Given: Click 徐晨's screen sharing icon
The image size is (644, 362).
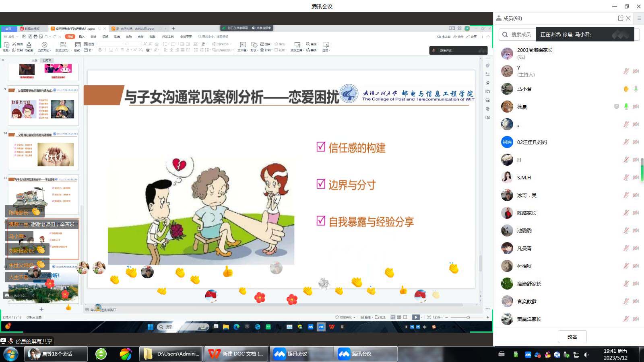Looking at the screenshot, I should coord(616,107).
